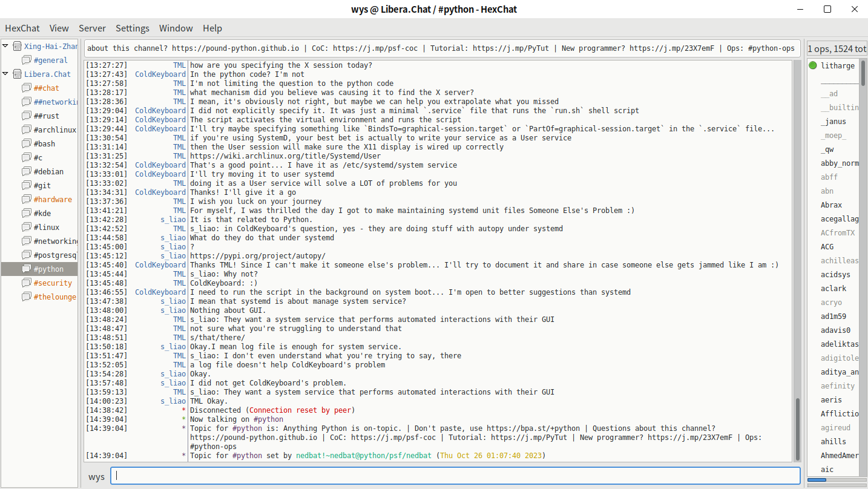Open the Settings menu
The height and width of the screenshot is (489, 868).
(x=132, y=28)
